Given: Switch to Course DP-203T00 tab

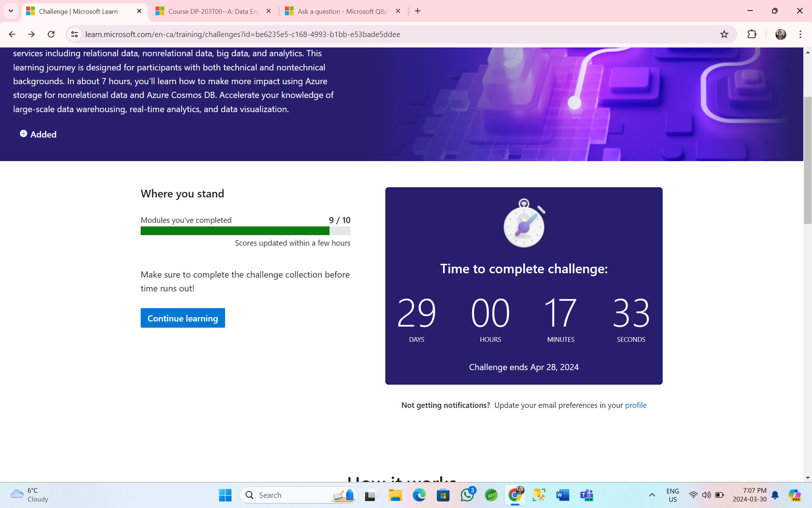Looking at the screenshot, I should (x=213, y=11).
